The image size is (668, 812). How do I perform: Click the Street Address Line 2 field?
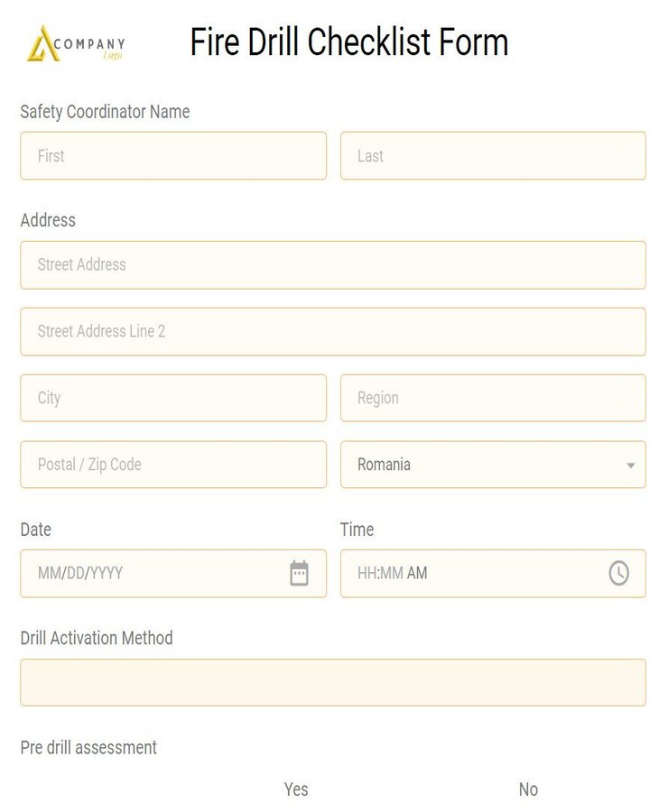click(333, 331)
